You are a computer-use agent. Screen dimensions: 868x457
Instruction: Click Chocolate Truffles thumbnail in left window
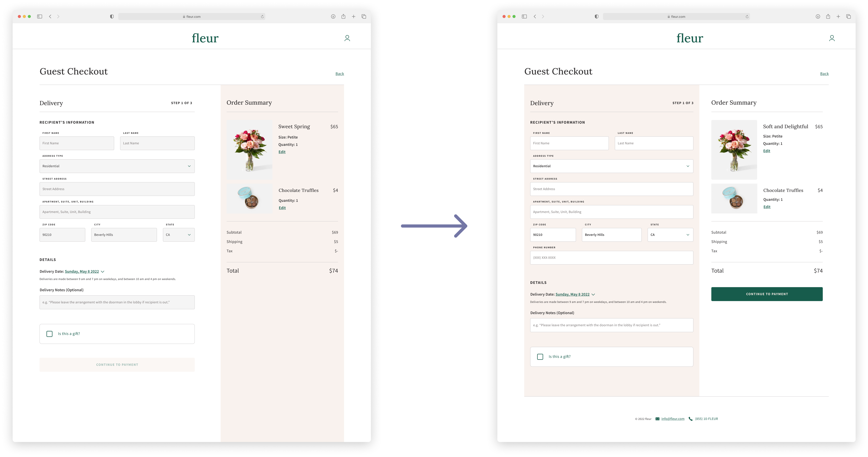(x=249, y=198)
